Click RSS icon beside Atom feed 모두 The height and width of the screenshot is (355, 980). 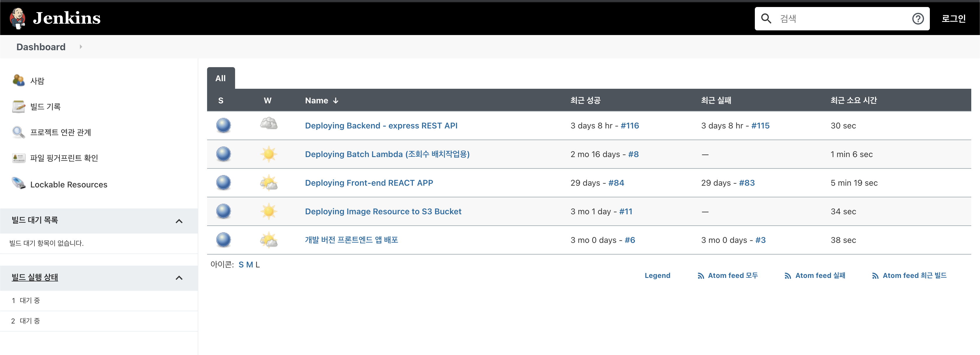tap(701, 276)
